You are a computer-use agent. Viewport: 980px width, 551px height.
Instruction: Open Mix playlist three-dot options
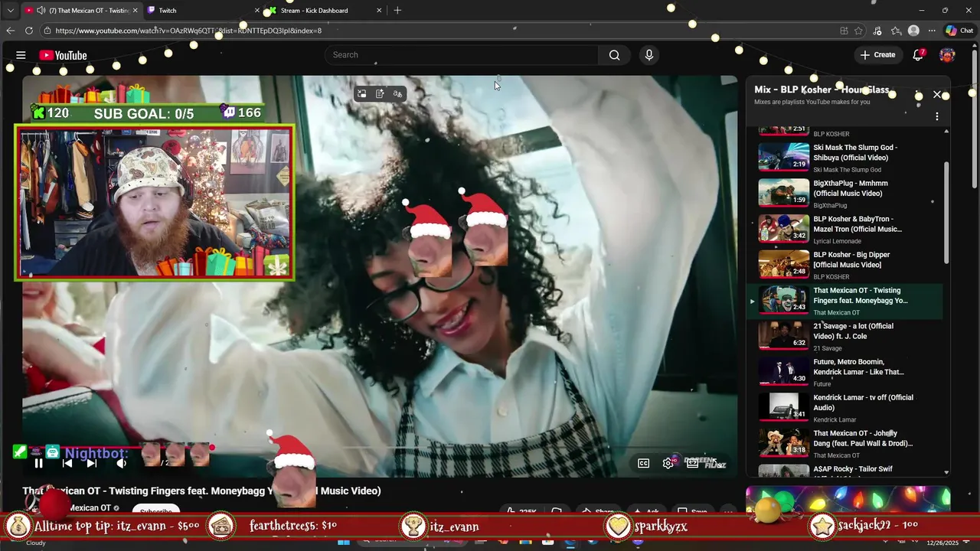[937, 116]
